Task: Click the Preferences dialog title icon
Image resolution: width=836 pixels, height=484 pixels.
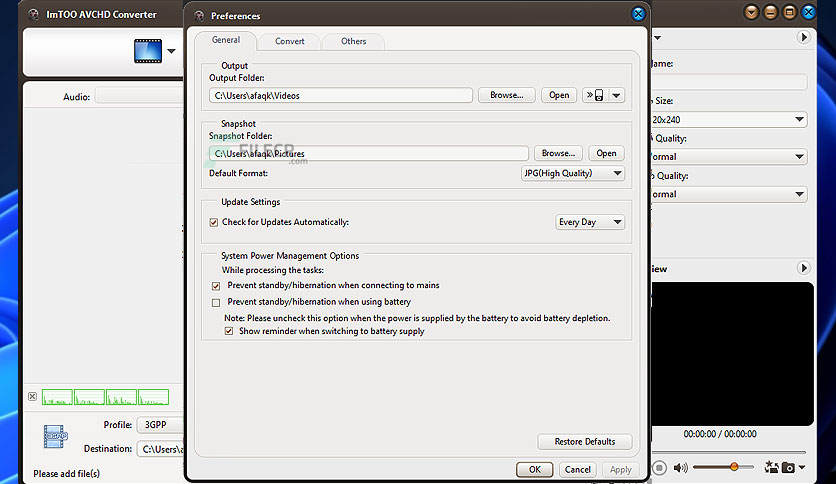Action: tap(199, 15)
